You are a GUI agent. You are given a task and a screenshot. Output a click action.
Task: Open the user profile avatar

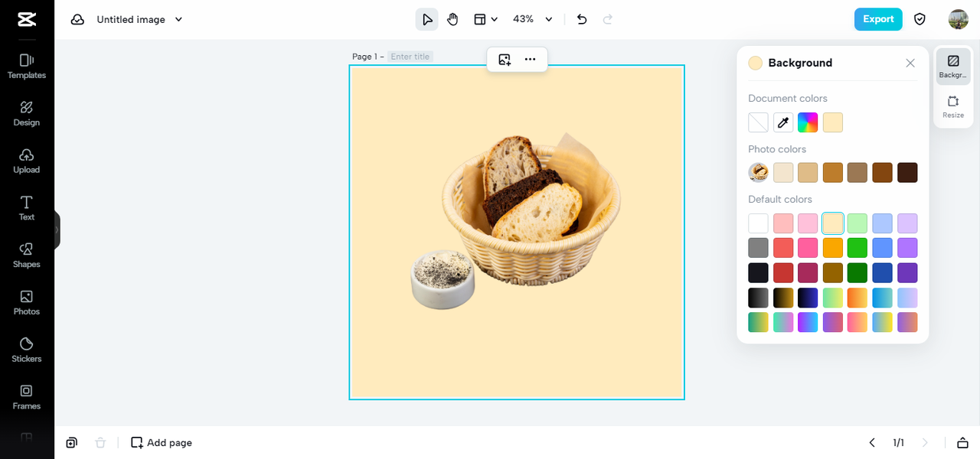(x=959, y=19)
